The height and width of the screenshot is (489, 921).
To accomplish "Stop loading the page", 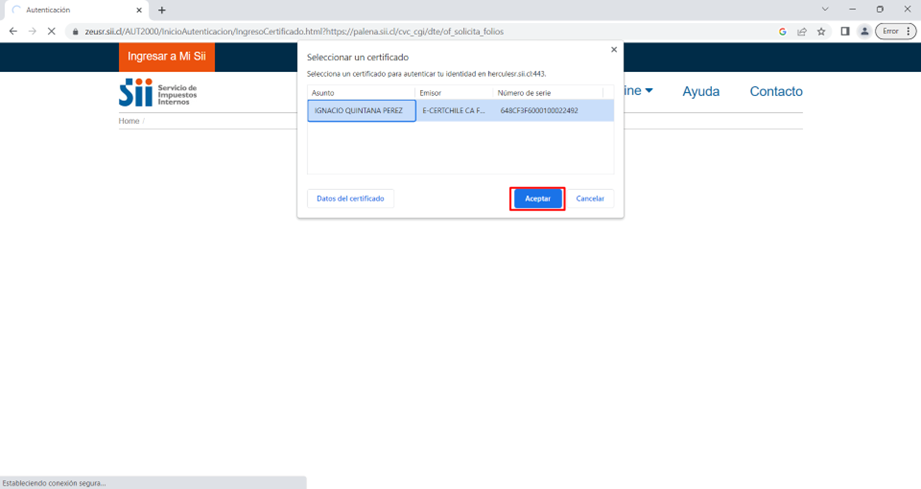I will coord(51,31).
